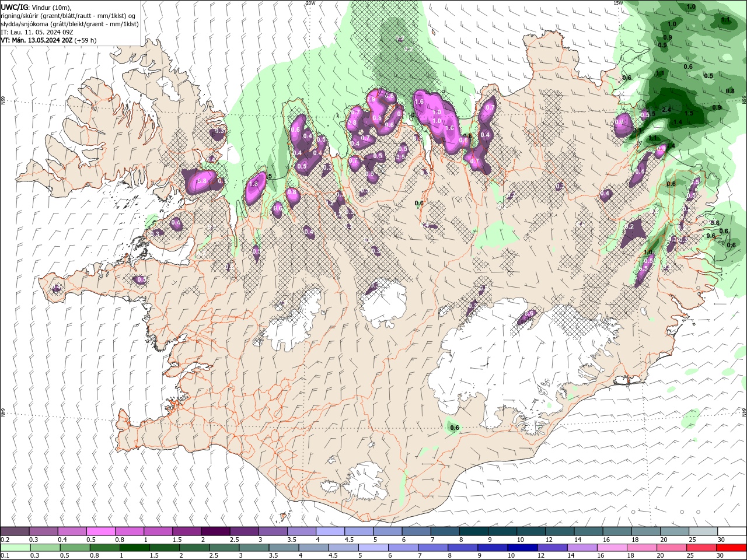Image resolution: width=747 pixels, height=560 pixels.
Task: Select the 6–7 slate blue swatch in the upper legend
Action: click(x=416, y=531)
